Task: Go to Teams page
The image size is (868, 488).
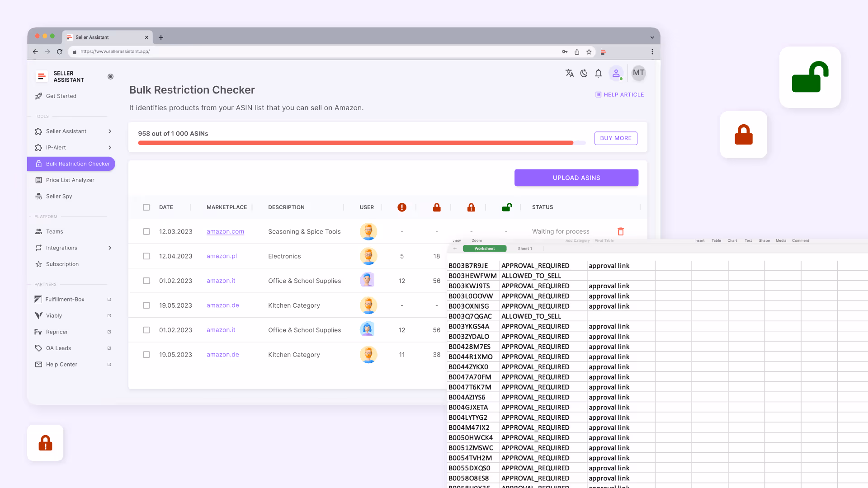Action: (x=54, y=231)
